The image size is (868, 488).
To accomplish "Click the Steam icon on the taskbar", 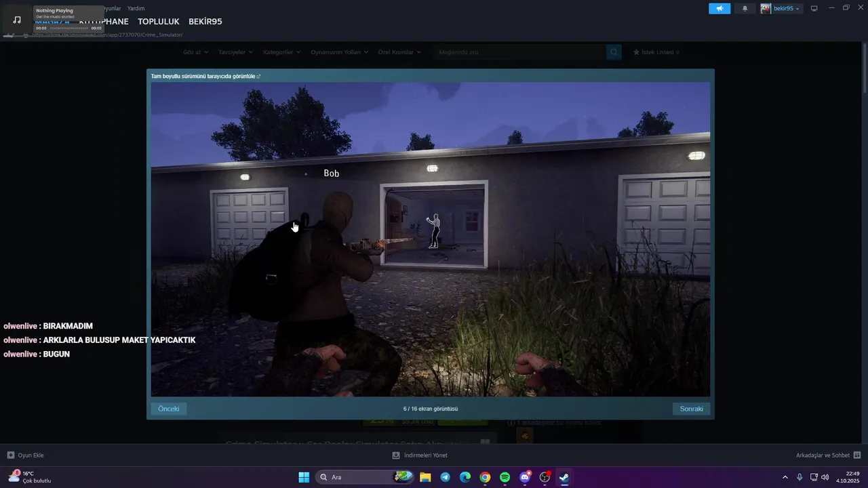I will 564,477.
